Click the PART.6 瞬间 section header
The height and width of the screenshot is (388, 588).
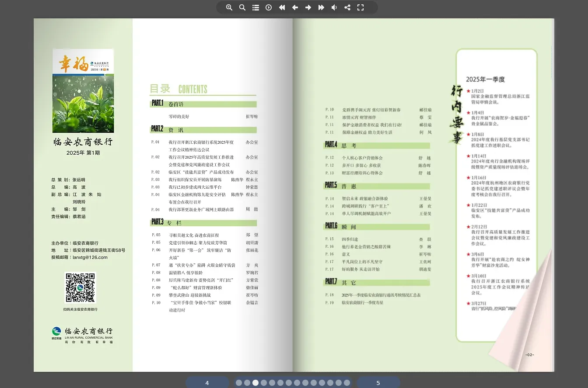[377, 226]
